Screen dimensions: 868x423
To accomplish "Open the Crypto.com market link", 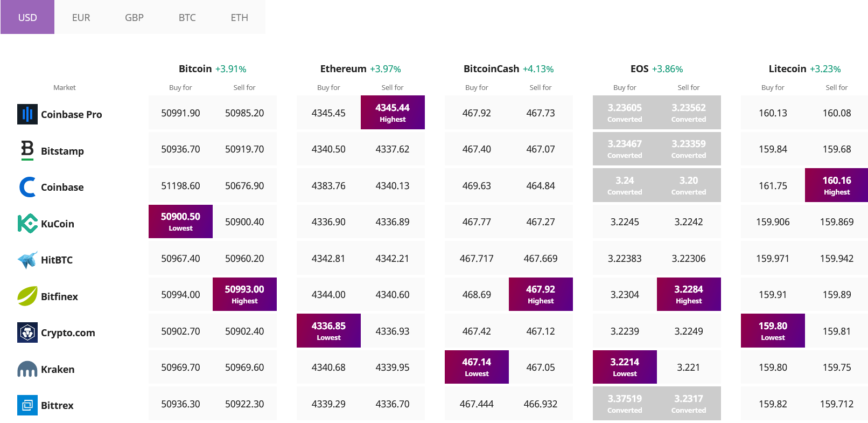I will point(68,333).
